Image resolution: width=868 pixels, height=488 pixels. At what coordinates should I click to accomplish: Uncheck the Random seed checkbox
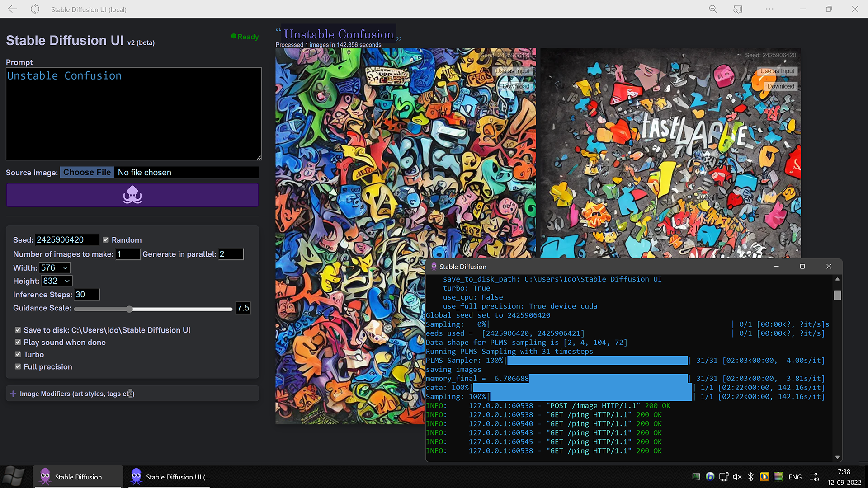coord(106,239)
